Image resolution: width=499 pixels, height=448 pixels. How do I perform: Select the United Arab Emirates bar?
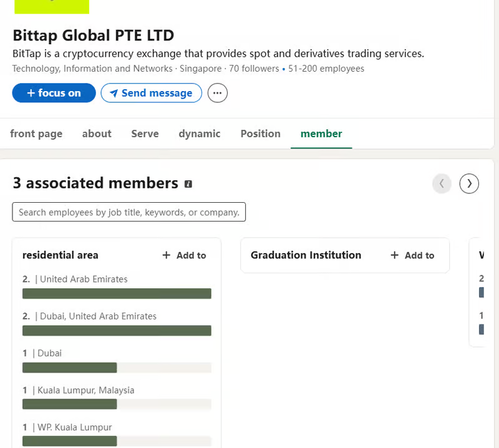(117, 294)
